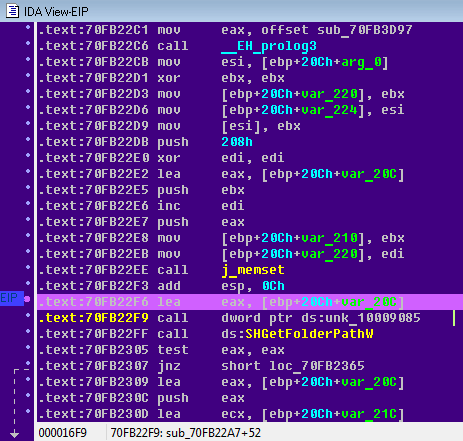This screenshot has height=441, width=463.
Task: Click mov [esi], ebx line 70FB22D9
Action: [250, 126]
